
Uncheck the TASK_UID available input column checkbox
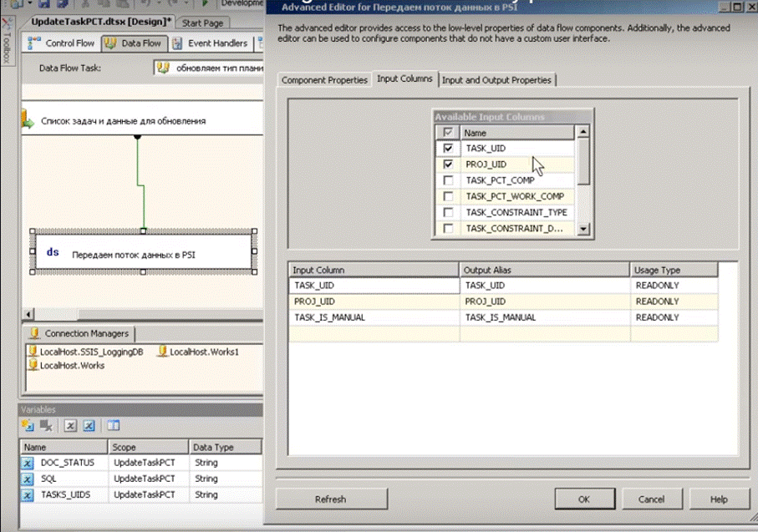pos(448,148)
